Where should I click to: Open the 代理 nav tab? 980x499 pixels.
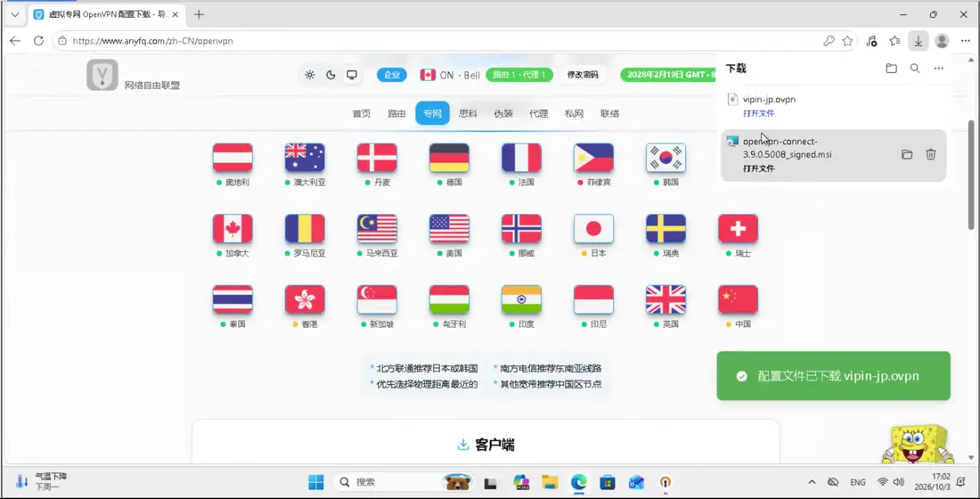pos(539,113)
